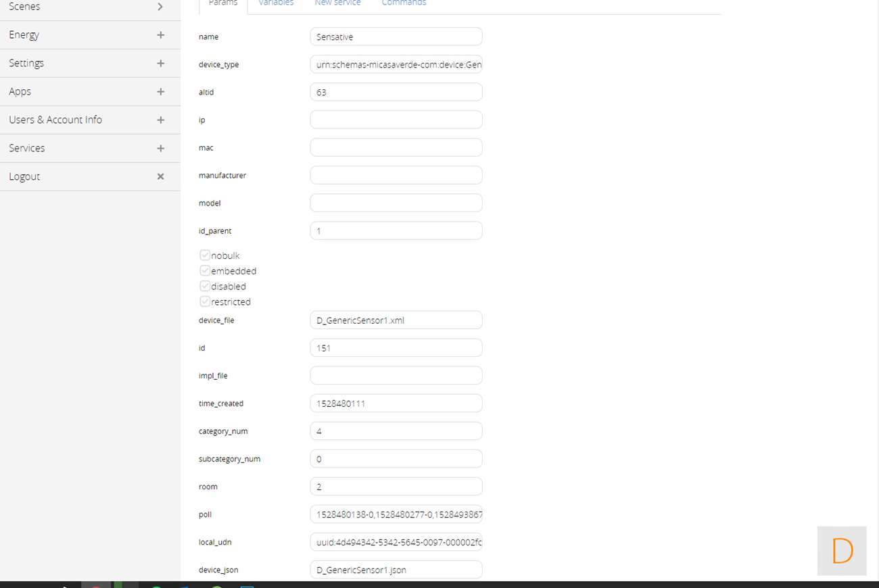Click the orange D badge icon

tap(842, 551)
